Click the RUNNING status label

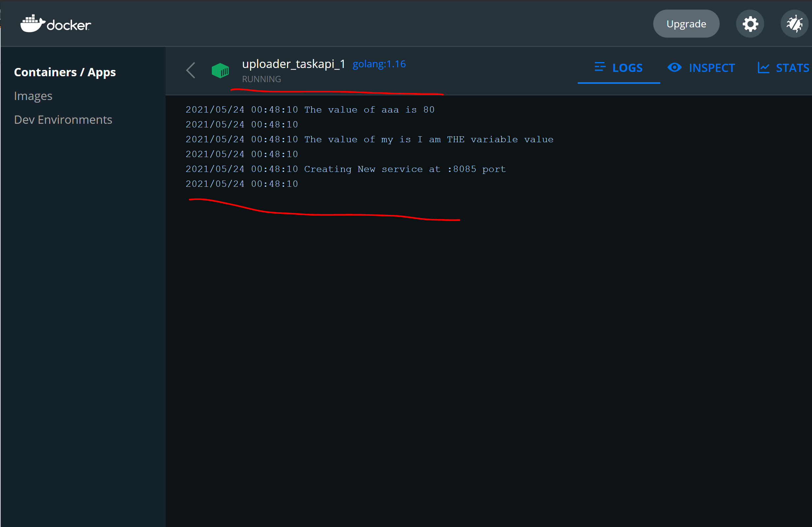[261, 79]
